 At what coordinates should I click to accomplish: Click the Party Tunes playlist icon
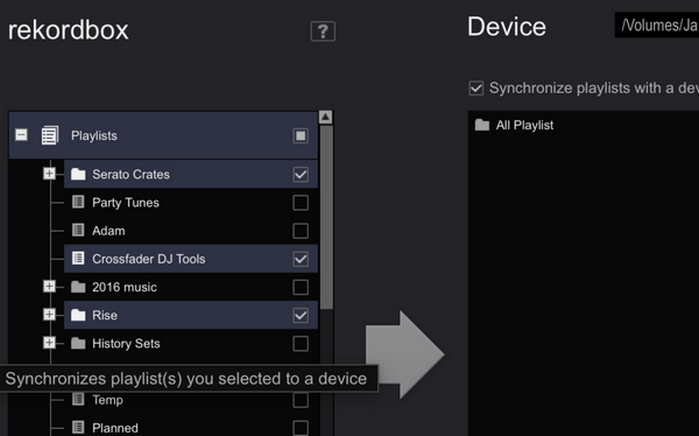(x=78, y=202)
